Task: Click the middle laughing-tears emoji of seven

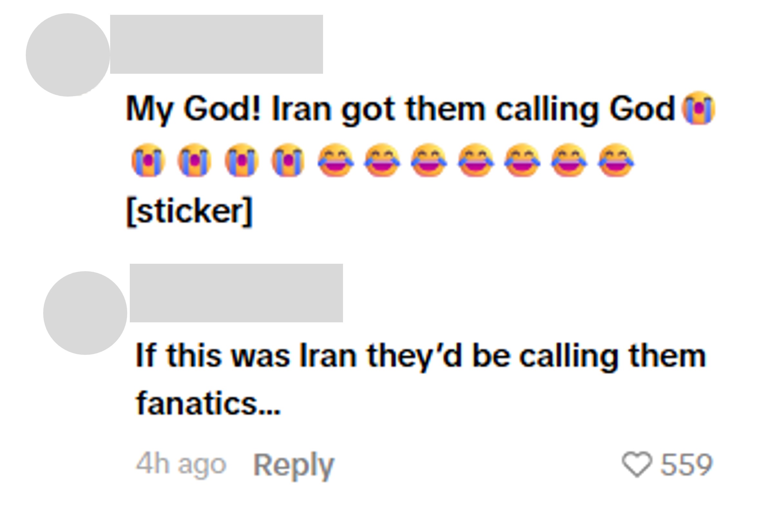Action: [476, 160]
